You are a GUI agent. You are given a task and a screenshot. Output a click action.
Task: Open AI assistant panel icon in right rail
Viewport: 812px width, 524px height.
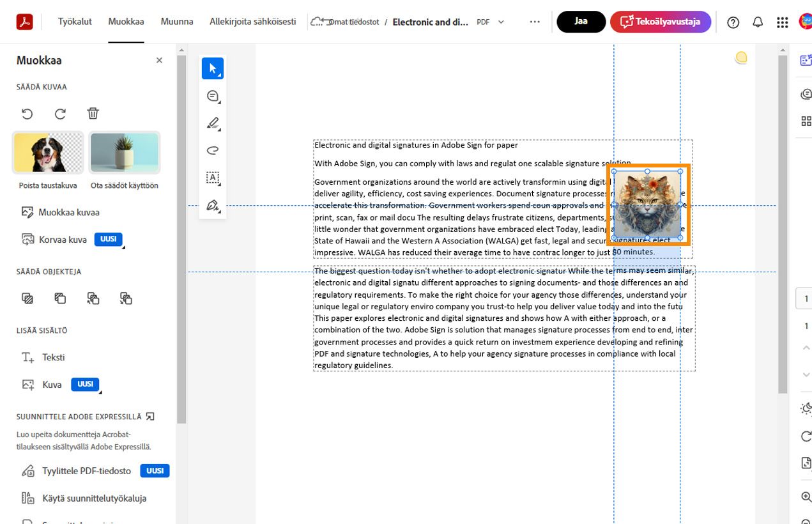[x=806, y=60]
